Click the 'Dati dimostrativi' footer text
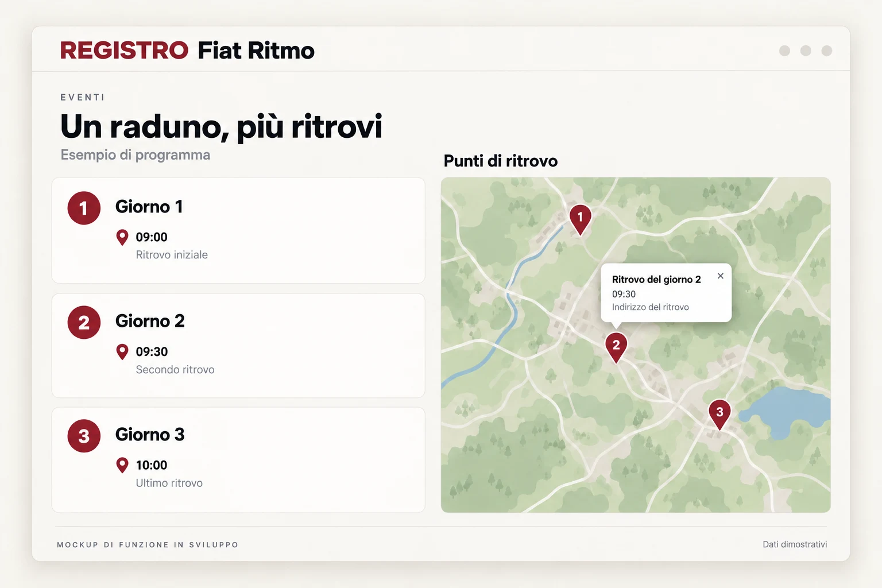This screenshot has width=882, height=588. click(795, 544)
